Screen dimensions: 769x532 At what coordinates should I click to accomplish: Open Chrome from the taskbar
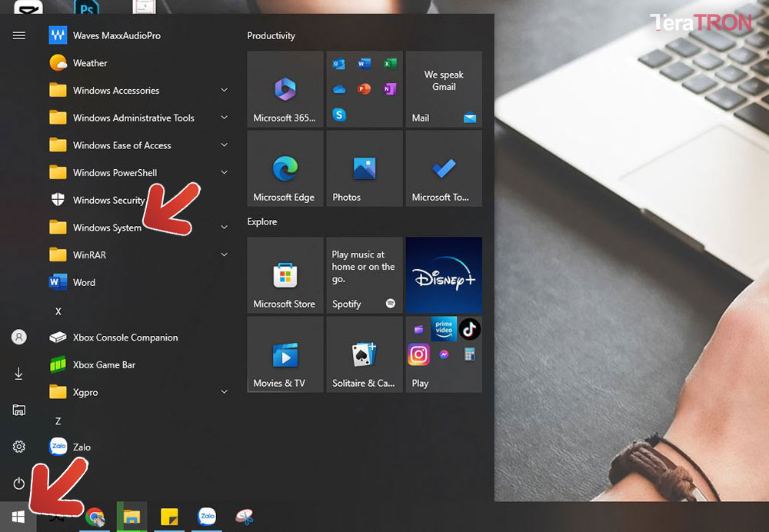[95, 517]
